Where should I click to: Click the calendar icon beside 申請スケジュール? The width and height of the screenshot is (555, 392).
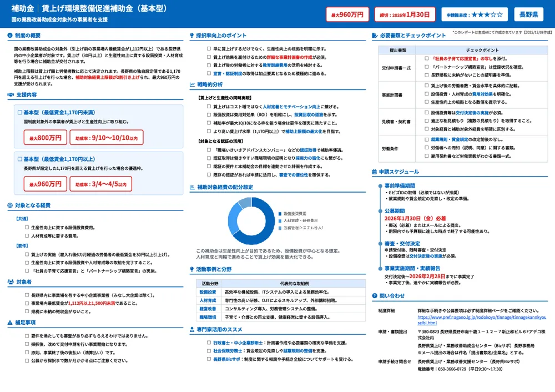(x=374, y=172)
